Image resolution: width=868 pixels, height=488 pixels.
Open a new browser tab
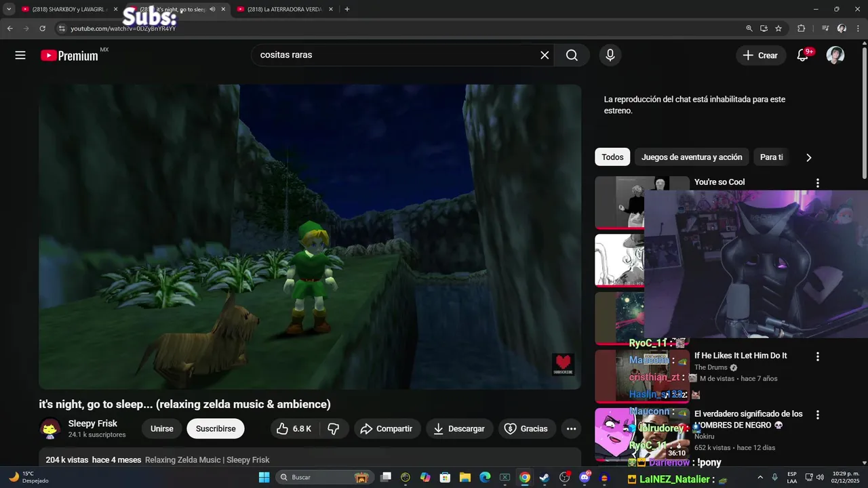click(x=347, y=9)
